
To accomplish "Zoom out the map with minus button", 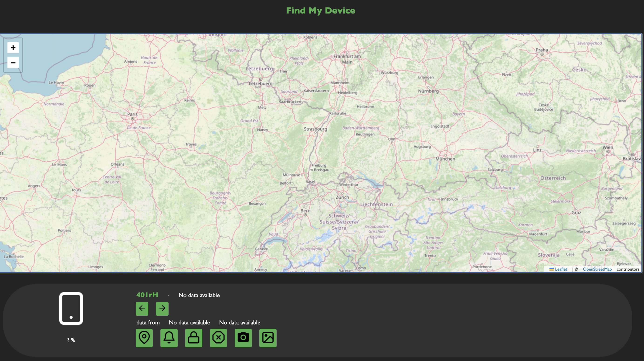I will [x=13, y=62].
